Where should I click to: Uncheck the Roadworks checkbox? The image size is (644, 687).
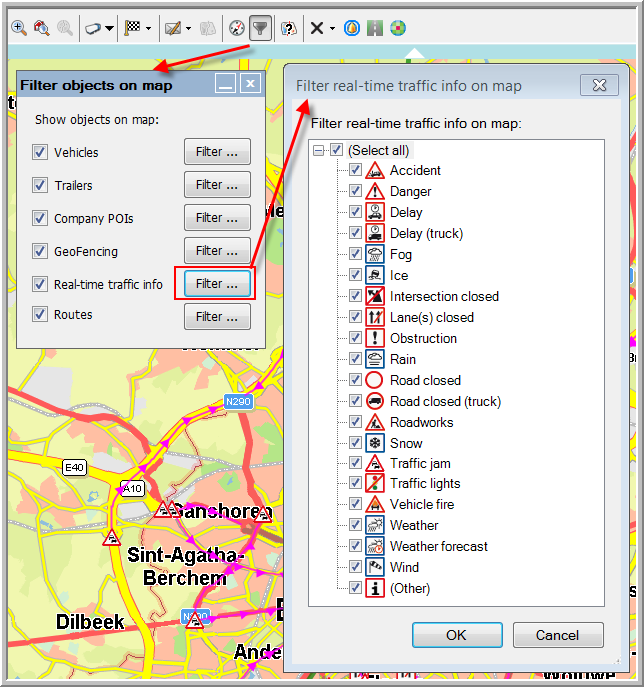click(355, 422)
